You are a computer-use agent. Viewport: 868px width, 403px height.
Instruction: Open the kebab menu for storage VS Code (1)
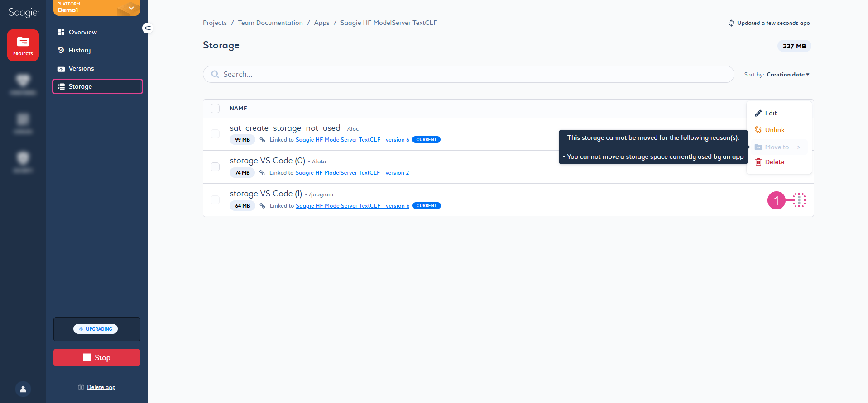tap(799, 200)
